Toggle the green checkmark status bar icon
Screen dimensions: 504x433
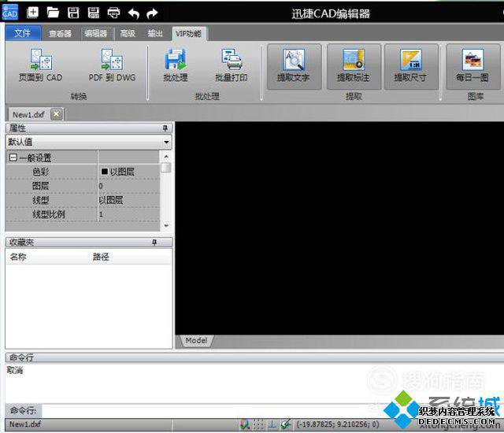click(285, 424)
